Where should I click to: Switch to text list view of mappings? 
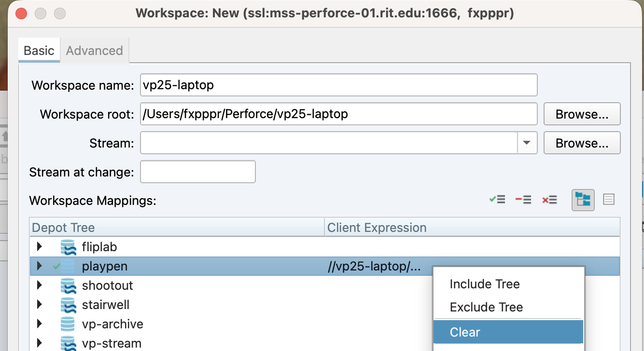tap(609, 200)
